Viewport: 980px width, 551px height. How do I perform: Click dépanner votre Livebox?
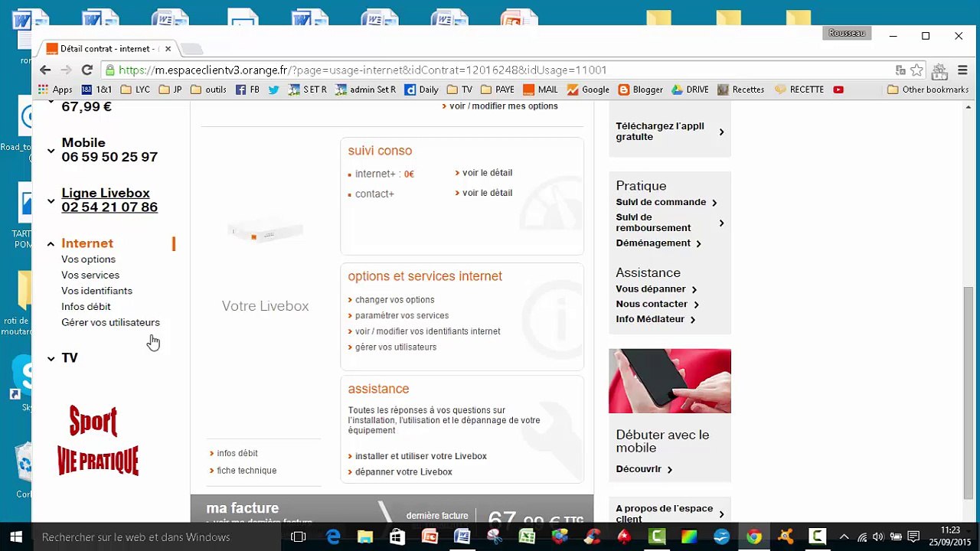(403, 472)
